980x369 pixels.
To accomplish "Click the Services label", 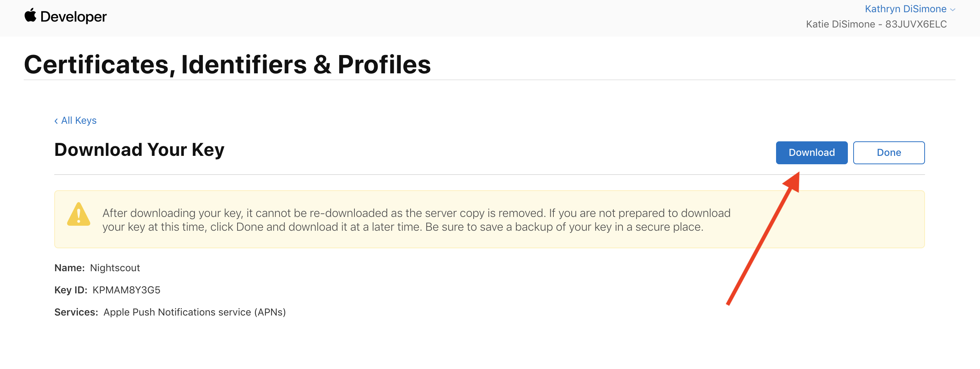I will point(76,312).
